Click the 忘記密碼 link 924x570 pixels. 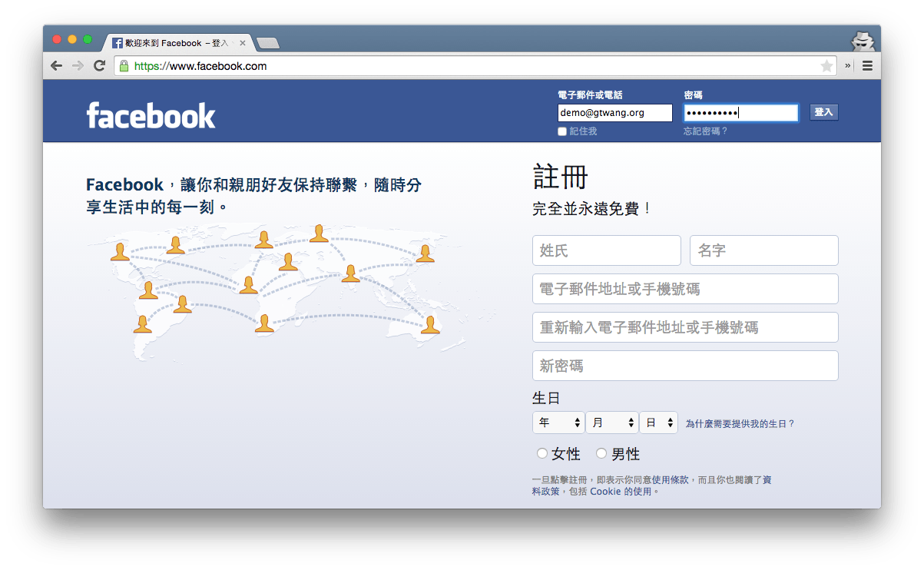[x=705, y=131]
